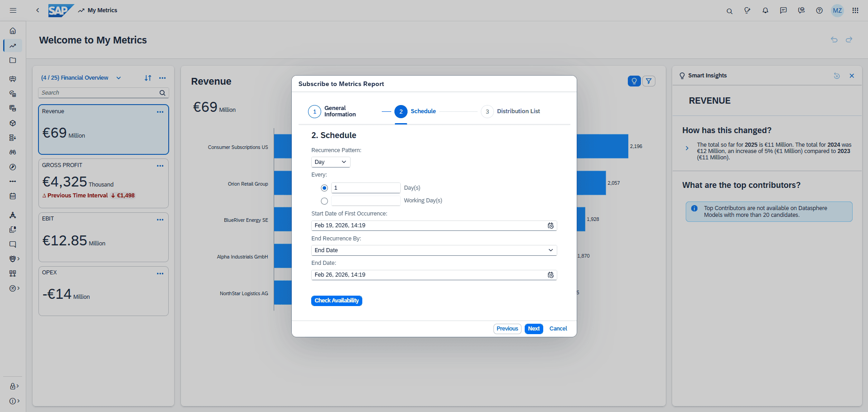868x412 pixels.
Task: Click the Next button
Action: pos(534,329)
